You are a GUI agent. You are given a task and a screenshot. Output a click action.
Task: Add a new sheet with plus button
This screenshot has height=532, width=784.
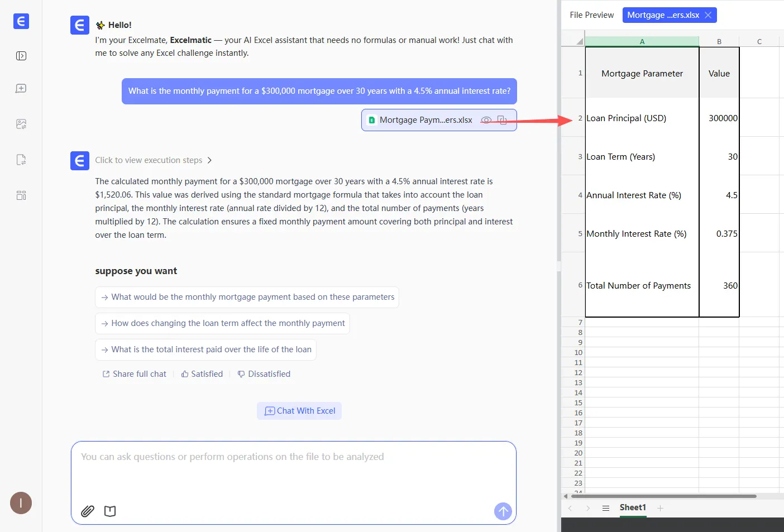tap(660, 508)
